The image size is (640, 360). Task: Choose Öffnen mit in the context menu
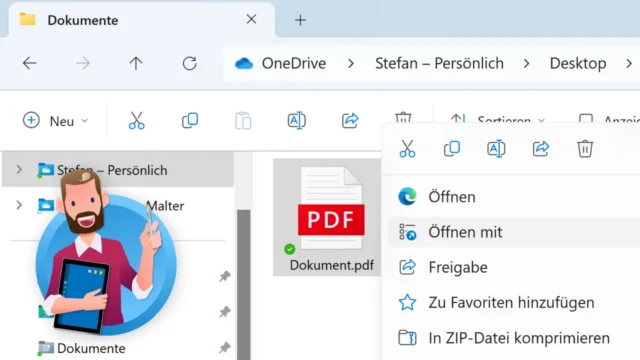click(x=514, y=232)
